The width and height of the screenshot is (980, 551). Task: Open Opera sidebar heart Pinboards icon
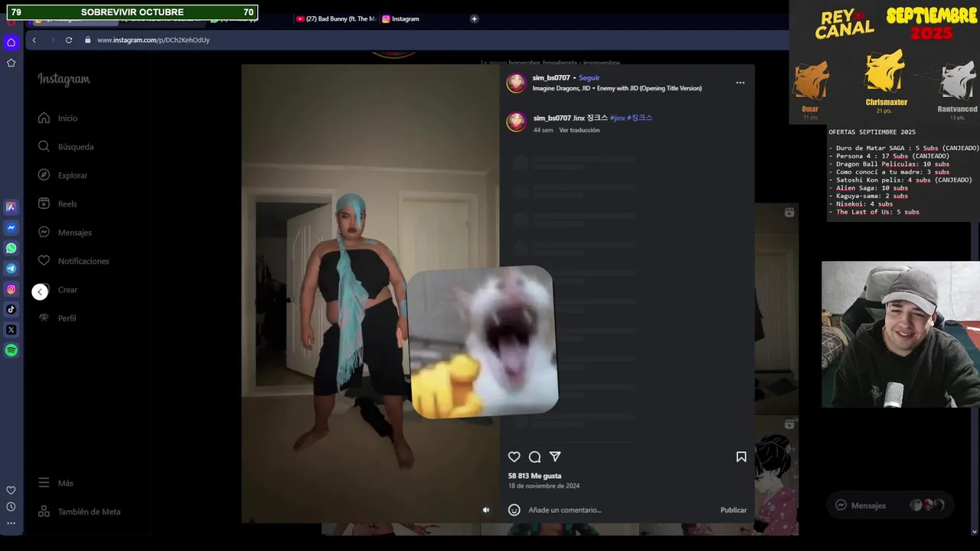[x=11, y=491]
